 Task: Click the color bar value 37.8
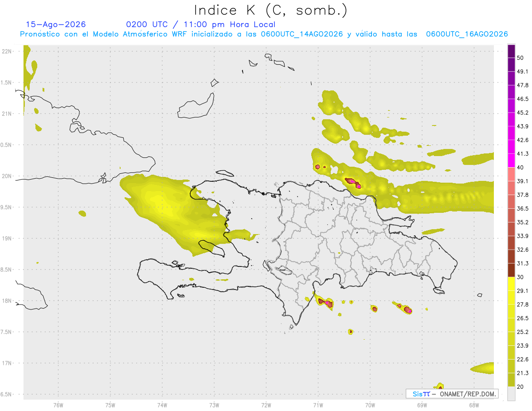pyautogui.click(x=523, y=195)
